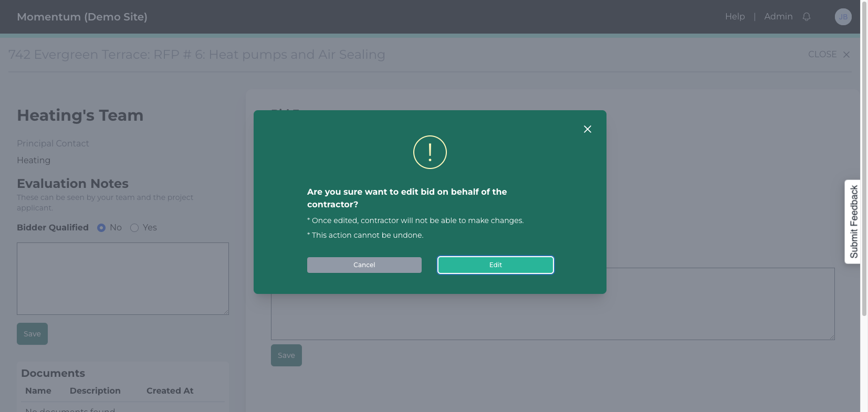Image resolution: width=868 pixels, height=412 pixels.
Task: Click the 742 Evergreen Terrace RFP title
Action: [197, 55]
